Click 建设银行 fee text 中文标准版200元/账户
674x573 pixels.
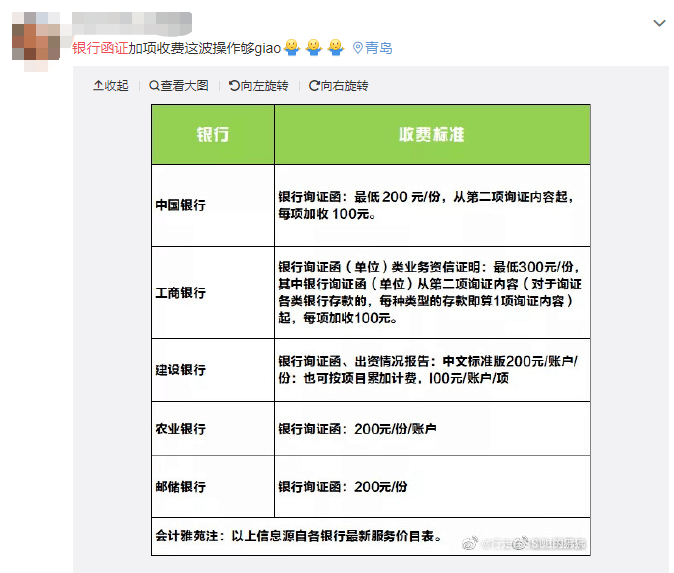[508, 361]
